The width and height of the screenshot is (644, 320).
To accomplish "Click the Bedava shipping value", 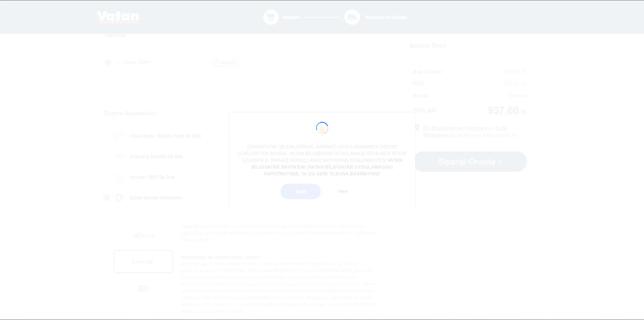I will (518, 95).
